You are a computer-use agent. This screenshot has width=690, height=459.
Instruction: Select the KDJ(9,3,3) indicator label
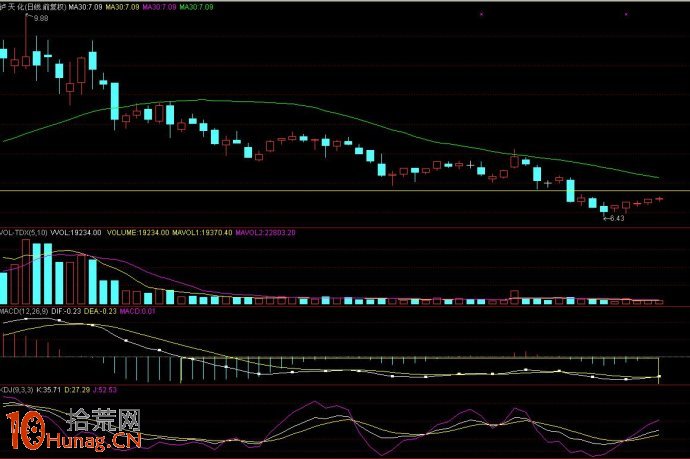pos(18,388)
